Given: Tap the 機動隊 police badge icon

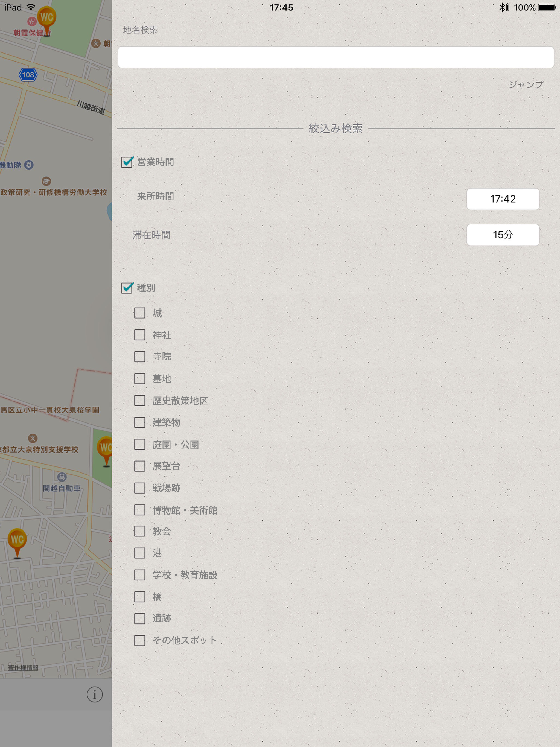Looking at the screenshot, I should pos(29,165).
